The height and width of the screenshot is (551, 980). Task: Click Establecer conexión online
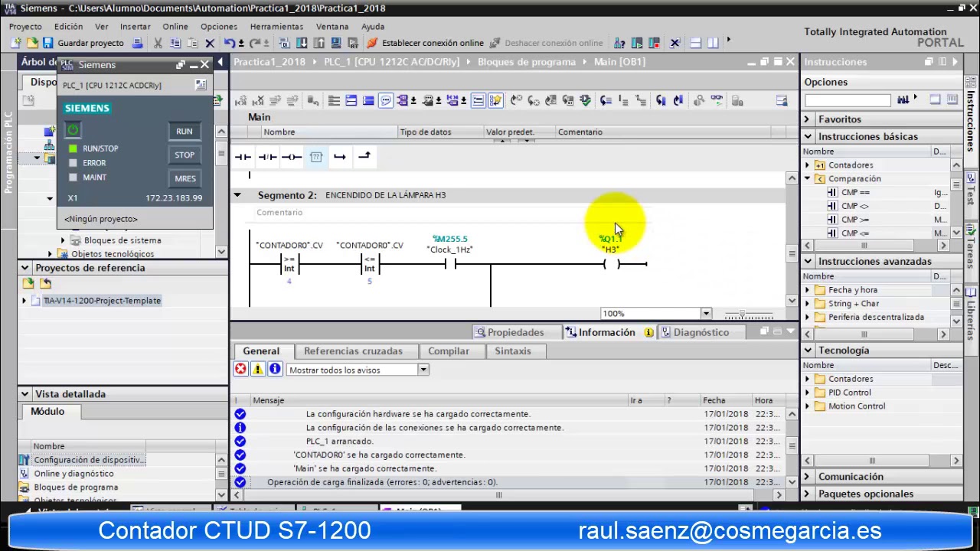(x=426, y=43)
